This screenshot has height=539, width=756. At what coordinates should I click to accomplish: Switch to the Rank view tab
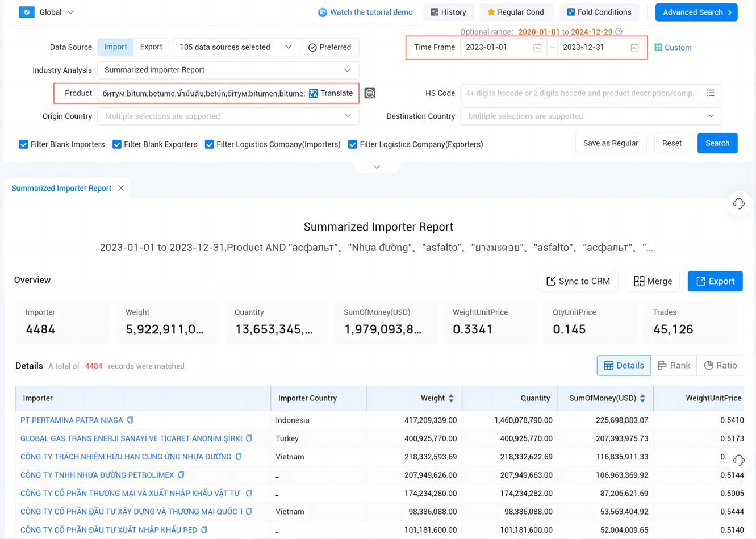[x=674, y=366]
